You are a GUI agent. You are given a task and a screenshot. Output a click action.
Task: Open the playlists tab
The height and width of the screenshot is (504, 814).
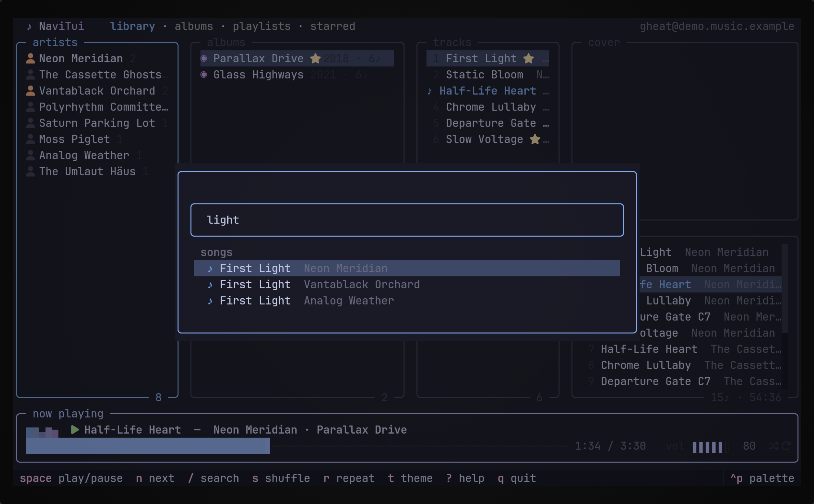tap(262, 26)
